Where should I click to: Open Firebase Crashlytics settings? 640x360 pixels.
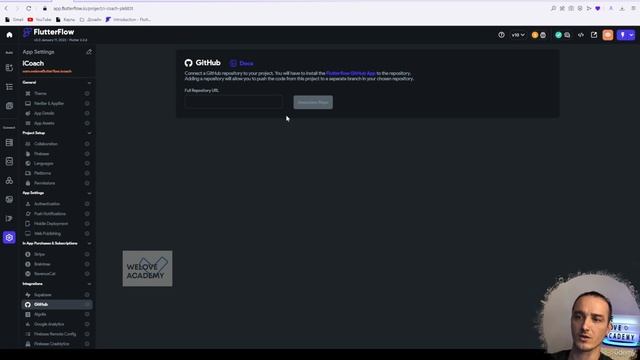pos(57,344)
